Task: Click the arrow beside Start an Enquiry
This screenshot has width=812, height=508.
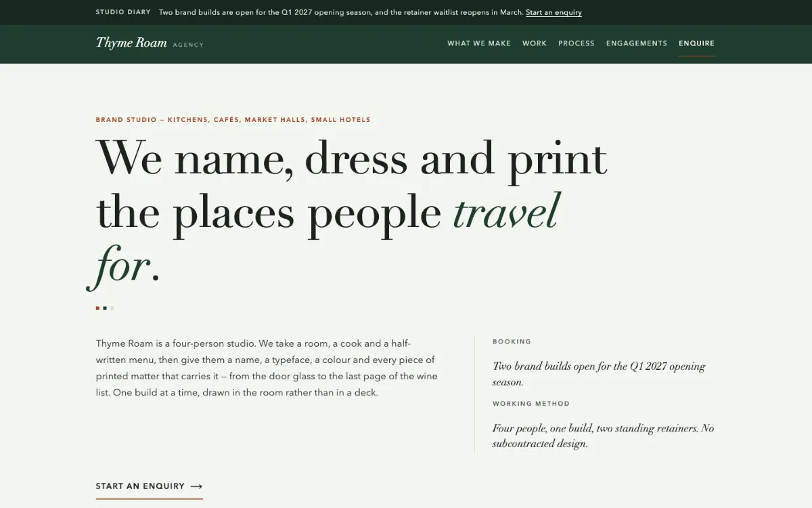Action: point(196,486)
